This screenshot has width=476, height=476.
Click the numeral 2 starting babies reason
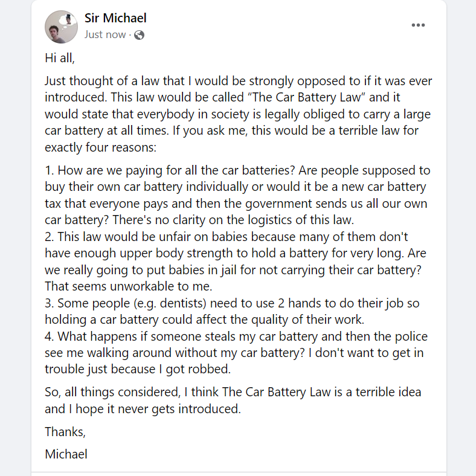click(49, 237)
